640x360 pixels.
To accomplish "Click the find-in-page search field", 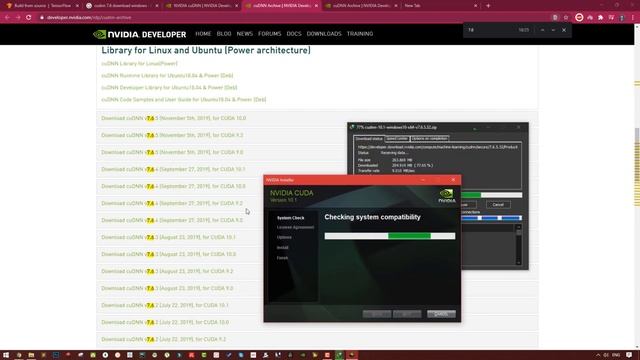I will point(492,30).
